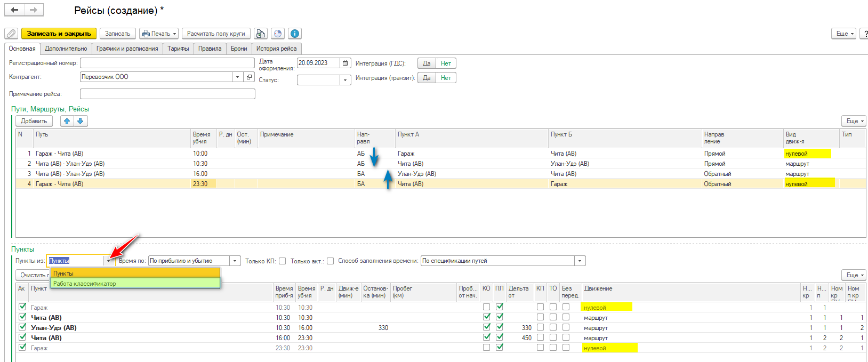Open the Время по dropdown list

[x=235, y=261]
